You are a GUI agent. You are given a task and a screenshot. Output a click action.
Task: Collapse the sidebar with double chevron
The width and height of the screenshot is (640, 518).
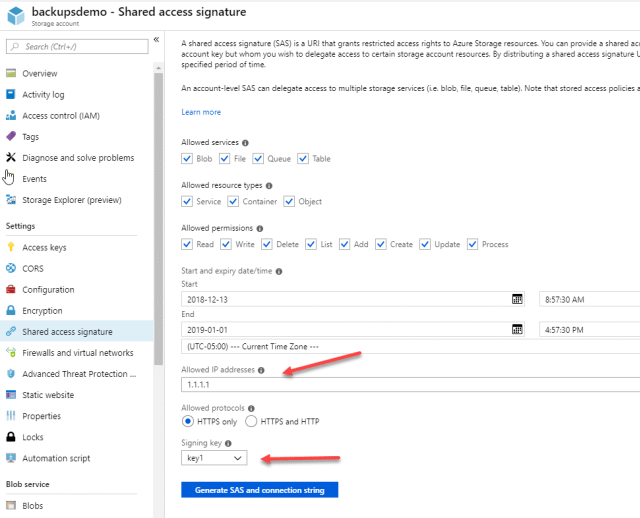[x=156, y=40]
